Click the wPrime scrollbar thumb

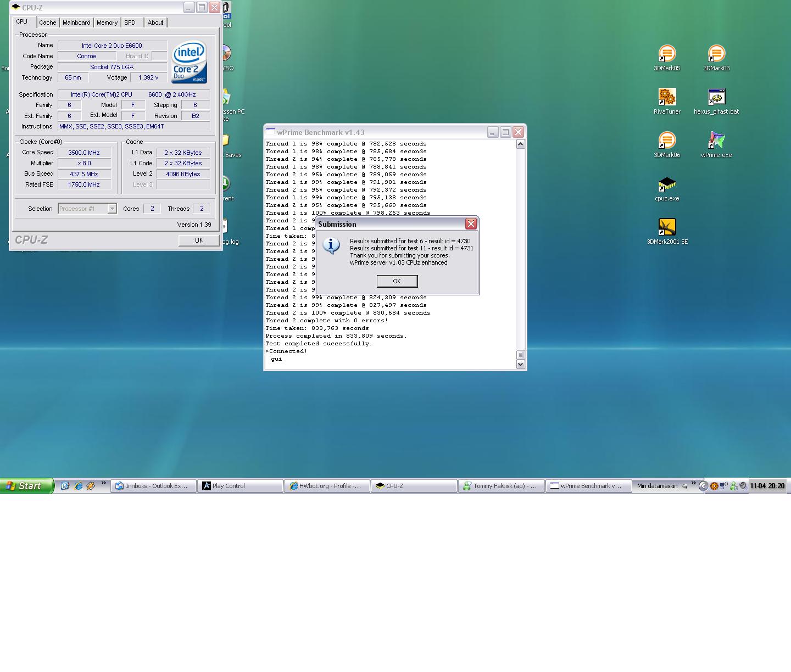pyautogui.click(x=521, y=355)
